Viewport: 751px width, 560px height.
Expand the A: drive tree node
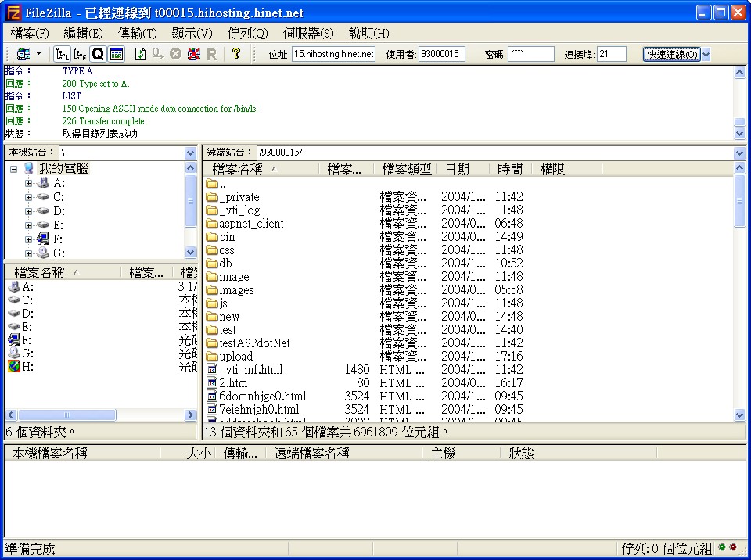coord(28,183)
